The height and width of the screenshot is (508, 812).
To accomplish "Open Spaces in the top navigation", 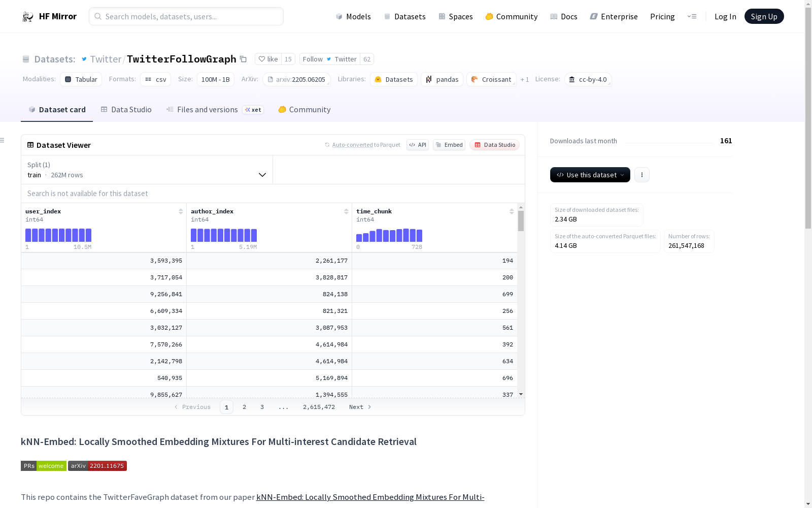I will [x=456, y=17].
